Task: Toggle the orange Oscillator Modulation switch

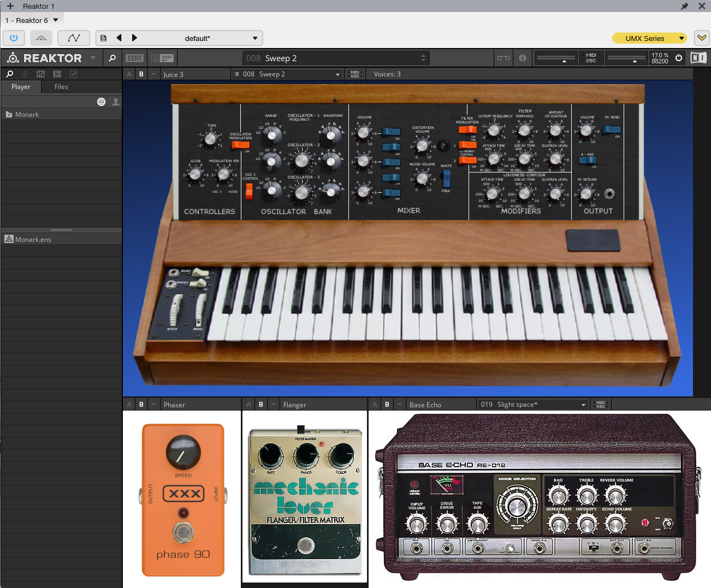Action: (240, 145)
